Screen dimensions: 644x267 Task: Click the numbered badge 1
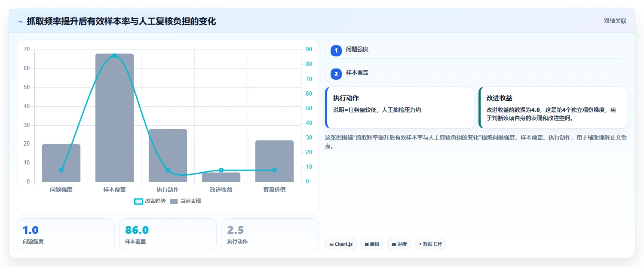tap(336, 50)
